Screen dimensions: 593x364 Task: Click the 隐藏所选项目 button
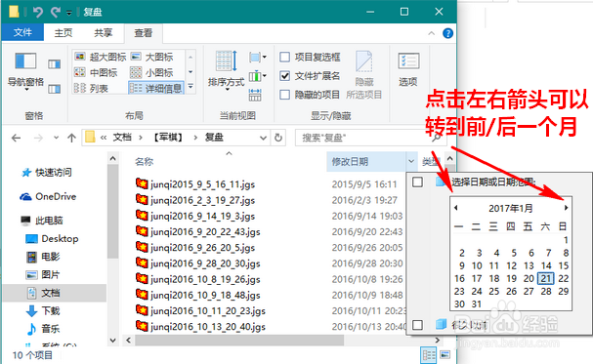click(363, 75)
